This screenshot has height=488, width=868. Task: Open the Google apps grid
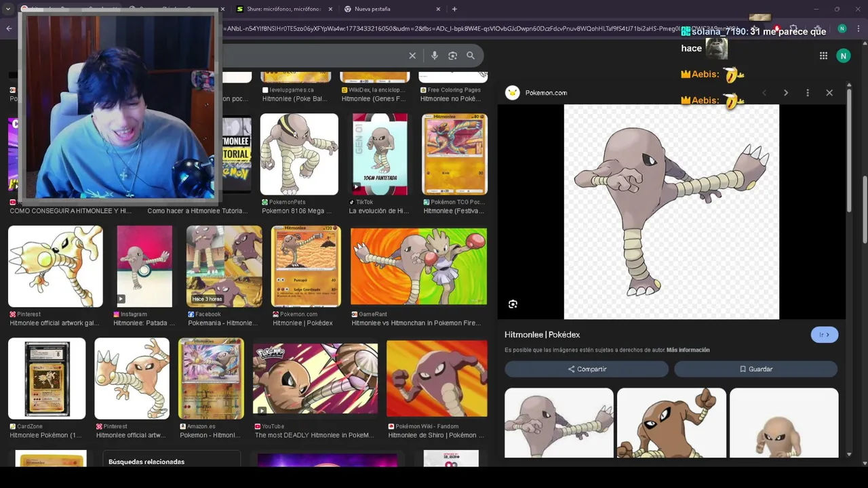[823, 56]
